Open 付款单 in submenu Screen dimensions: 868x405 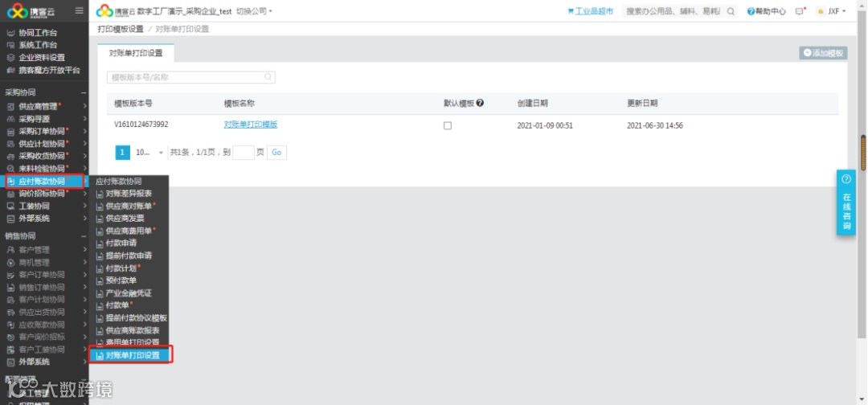click(117, 305)
